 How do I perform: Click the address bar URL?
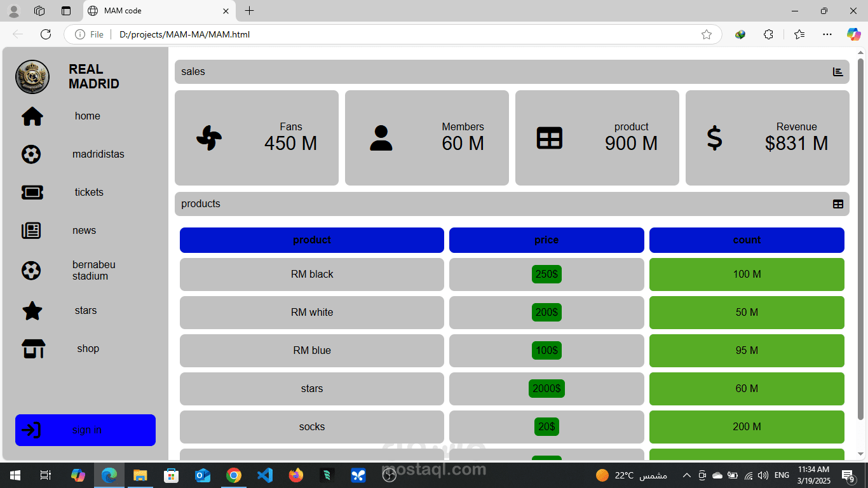point(184,34)
